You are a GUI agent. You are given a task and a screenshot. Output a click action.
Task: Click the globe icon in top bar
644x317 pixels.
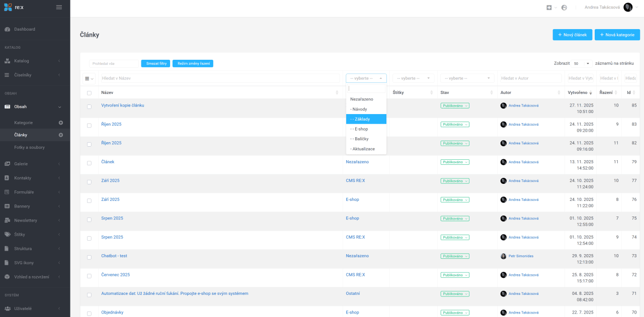[x=564, y=8]
